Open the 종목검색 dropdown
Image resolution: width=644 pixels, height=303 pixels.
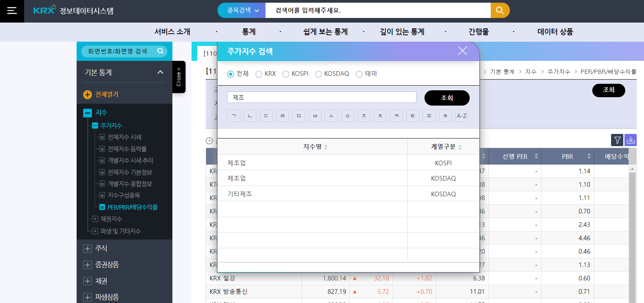[x=242, y=10]
